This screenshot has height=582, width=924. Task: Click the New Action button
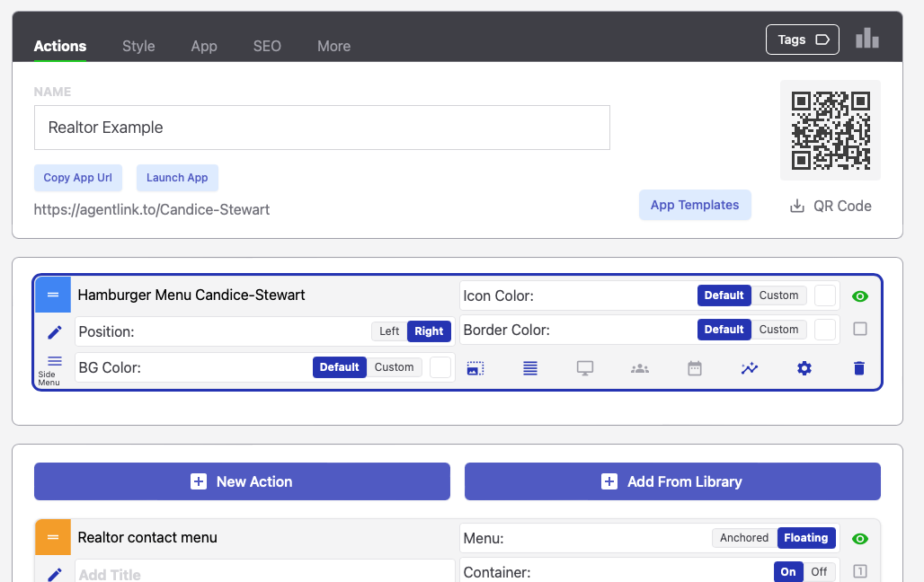(x=242, y=481)
